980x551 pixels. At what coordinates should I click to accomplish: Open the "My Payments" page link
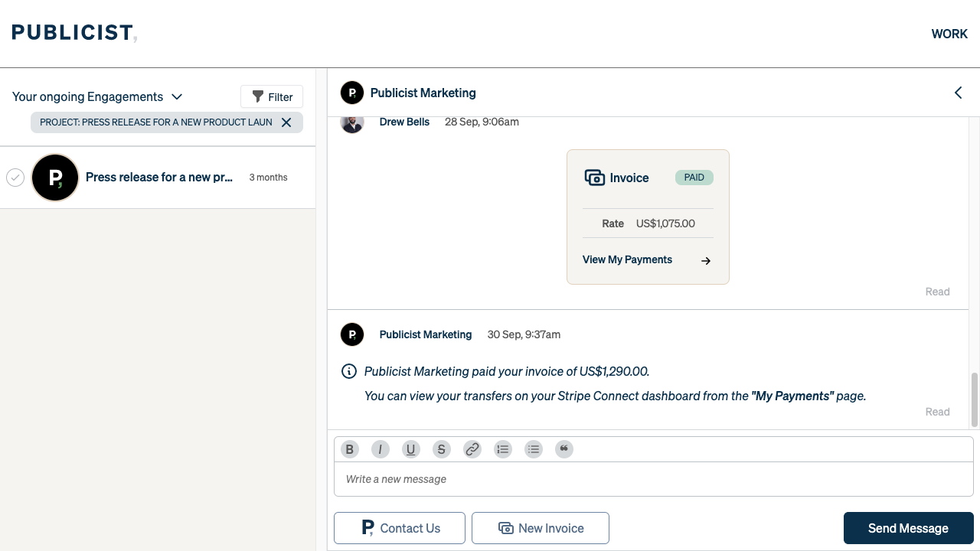tap(792, 396)
